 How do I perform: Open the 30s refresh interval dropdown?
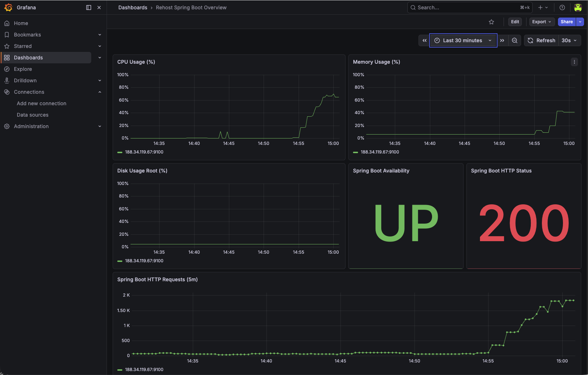point(569,40)
